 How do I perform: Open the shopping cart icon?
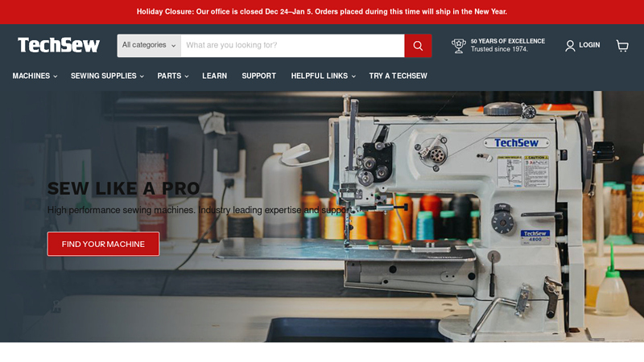622,46
